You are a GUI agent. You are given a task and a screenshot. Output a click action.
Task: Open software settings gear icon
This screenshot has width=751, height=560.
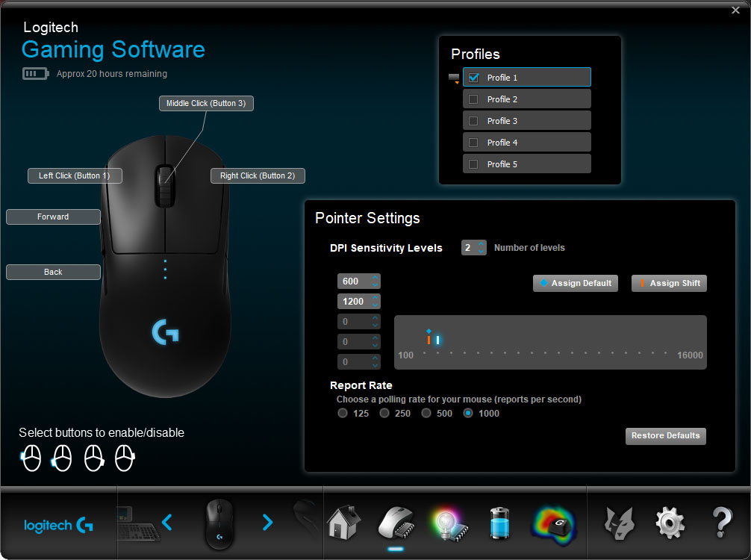click(x=670, y=523)
